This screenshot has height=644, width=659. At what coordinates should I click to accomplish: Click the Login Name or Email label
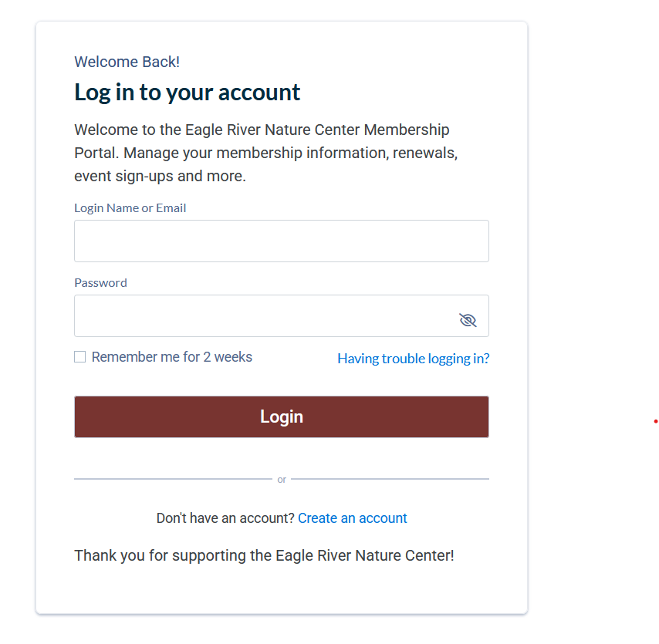click(130, 208)
